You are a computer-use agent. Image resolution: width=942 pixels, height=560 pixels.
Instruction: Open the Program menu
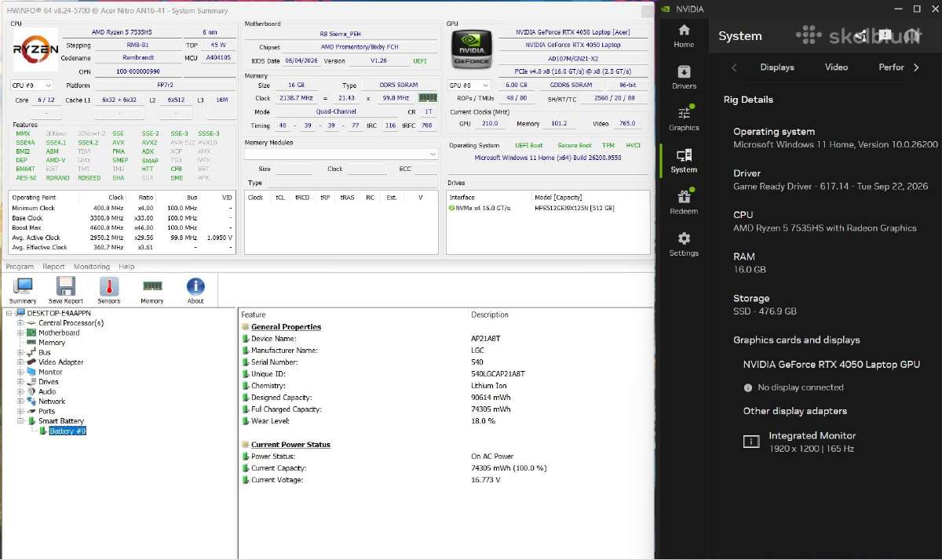tap(20, 267)
